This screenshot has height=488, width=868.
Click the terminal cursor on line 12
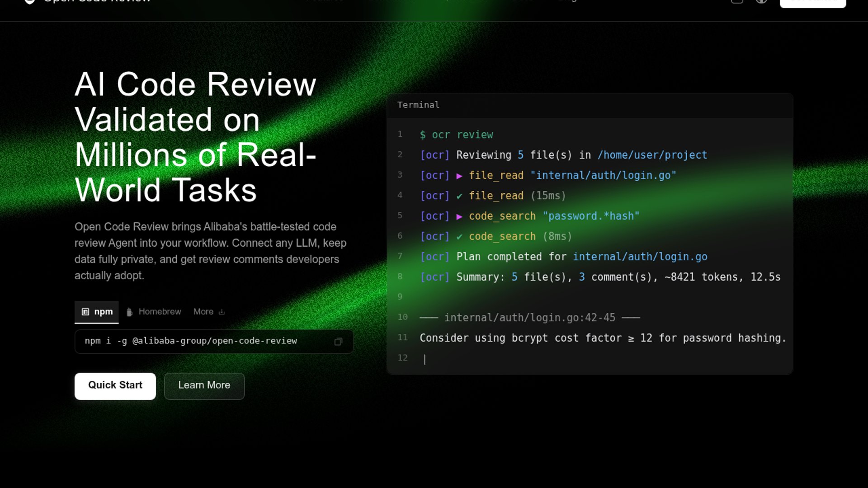[x=425, y=359]
